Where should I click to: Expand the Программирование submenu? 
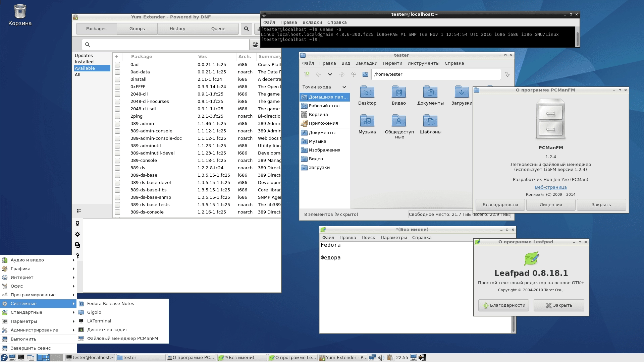point(39,295)
